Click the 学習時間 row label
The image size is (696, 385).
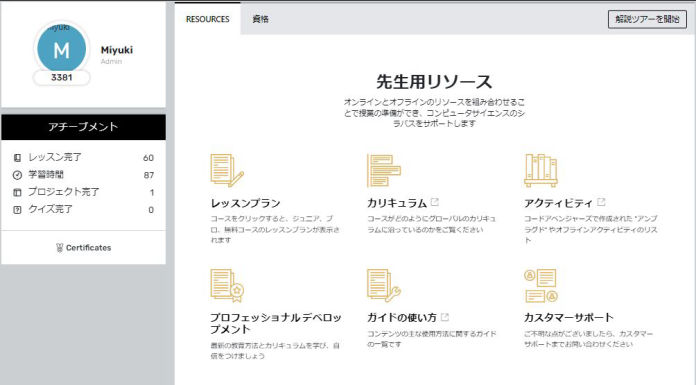[46, 175]
